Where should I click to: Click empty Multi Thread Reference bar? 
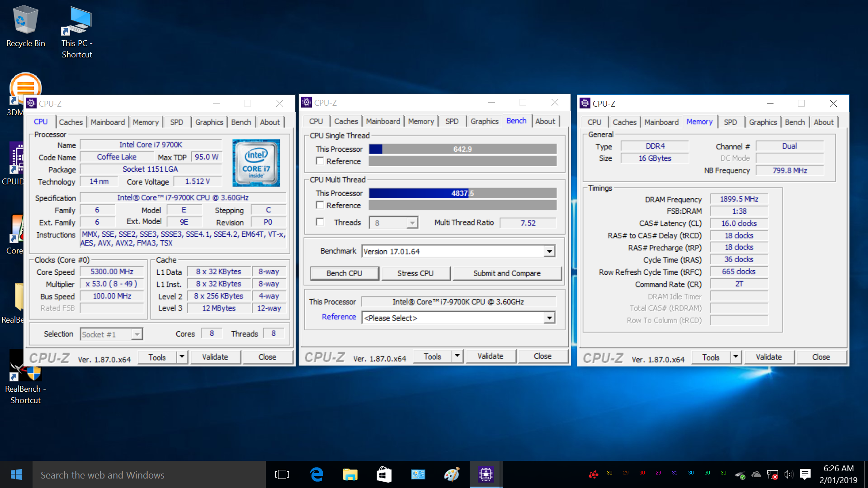(462, 205)
